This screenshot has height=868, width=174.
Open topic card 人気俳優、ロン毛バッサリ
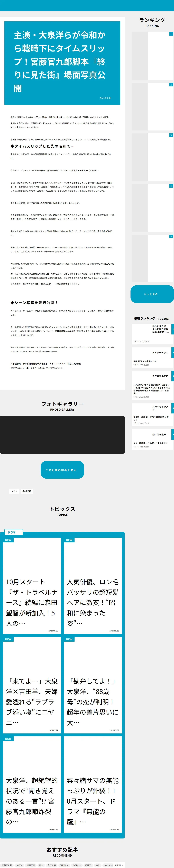pos(93,586)
